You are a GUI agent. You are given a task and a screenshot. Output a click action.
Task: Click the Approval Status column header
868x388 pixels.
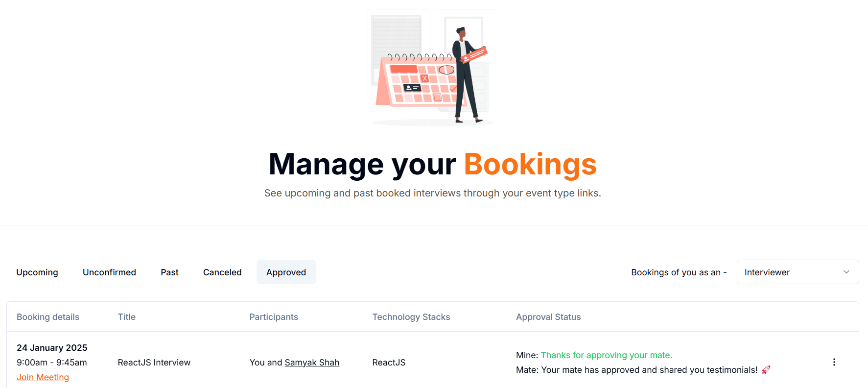click(x=548, y=317)
